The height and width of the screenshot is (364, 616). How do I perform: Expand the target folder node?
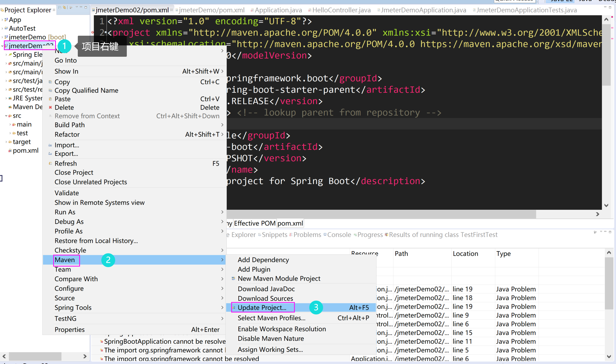tap(6, 142)
